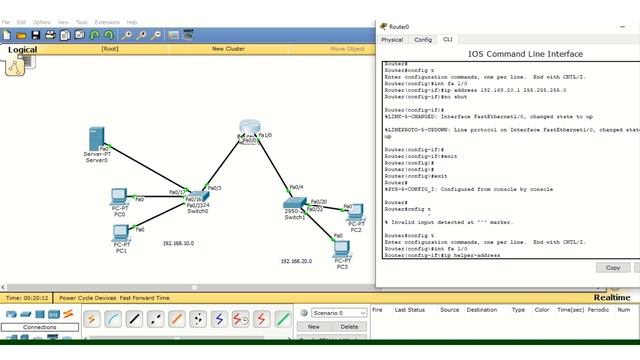Open the Edit menu
This screenshot has width=640, height=360.
pos(21,22)
